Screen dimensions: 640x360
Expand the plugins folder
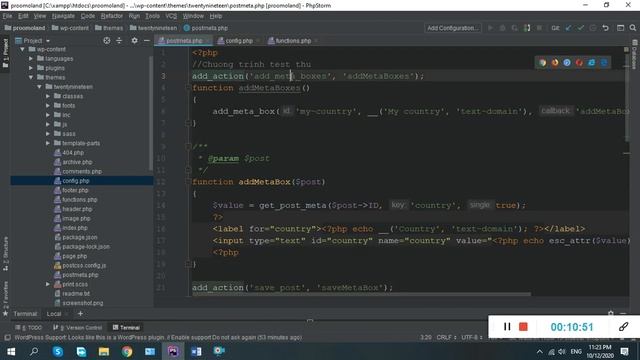pyautogui.click(x=31, y=68)
